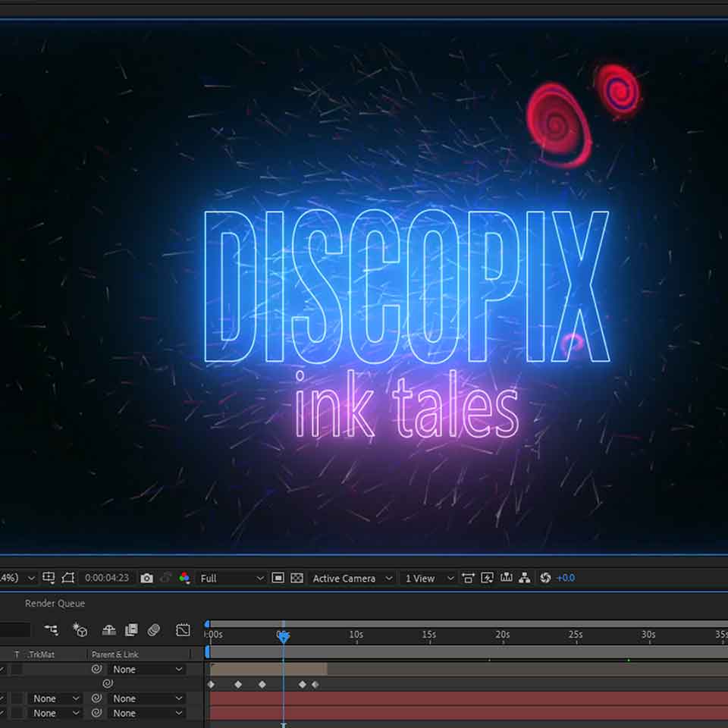The image size is (728, 728).
Task: Toggle the transparency grid
Action: coord(297,578)
